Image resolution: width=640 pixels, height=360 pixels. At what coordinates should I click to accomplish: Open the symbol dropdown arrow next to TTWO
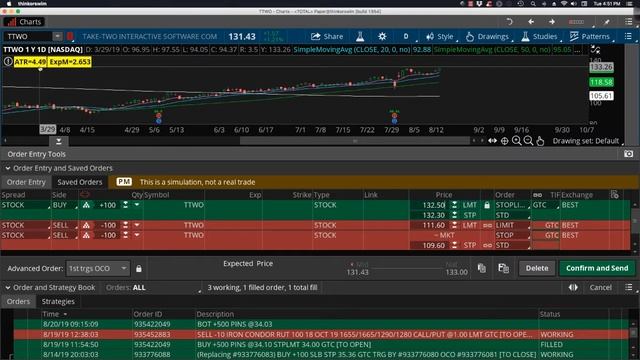pyautogui.click(x=58, y=36)
